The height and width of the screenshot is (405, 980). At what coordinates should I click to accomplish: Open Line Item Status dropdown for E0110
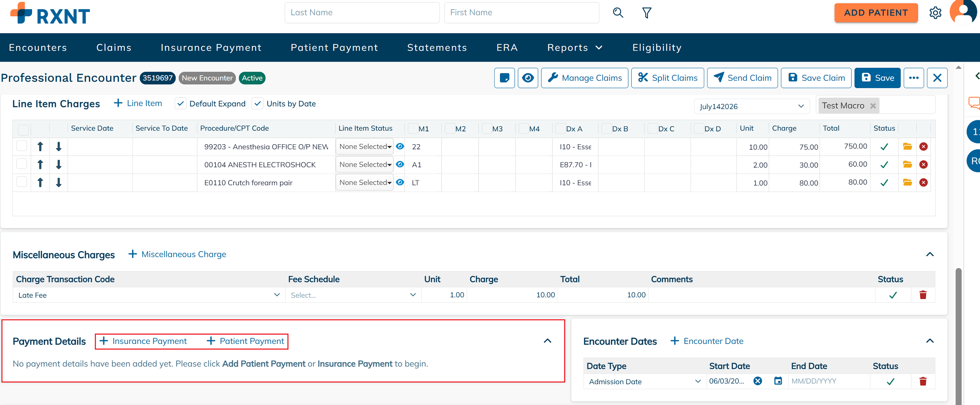click(364, 183)
